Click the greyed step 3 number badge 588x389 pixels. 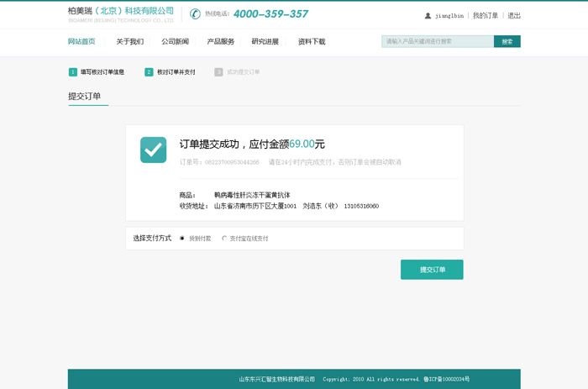(218, 72)
